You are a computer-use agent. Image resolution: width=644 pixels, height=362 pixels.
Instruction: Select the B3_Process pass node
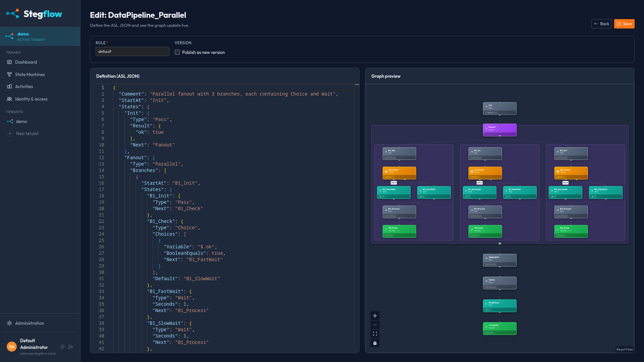point(399,212)
